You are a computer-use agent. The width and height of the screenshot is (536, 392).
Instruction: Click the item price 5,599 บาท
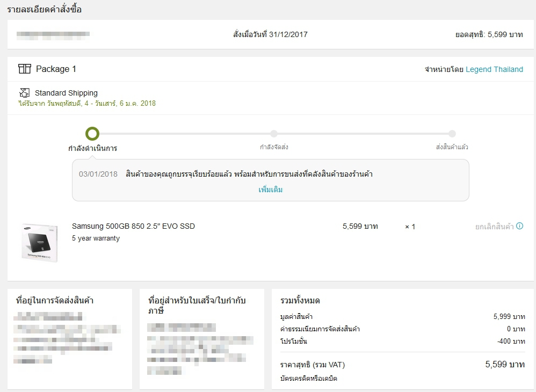[360, 226]
